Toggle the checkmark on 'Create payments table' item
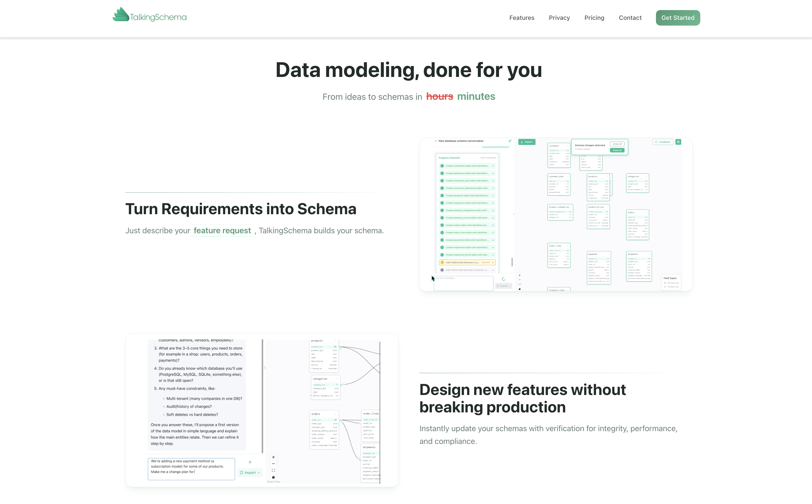 442,240
